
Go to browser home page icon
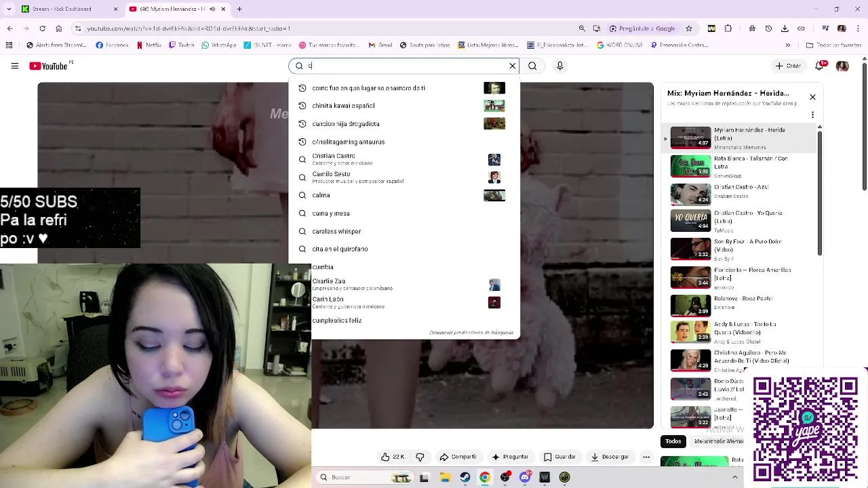(58, 28)
